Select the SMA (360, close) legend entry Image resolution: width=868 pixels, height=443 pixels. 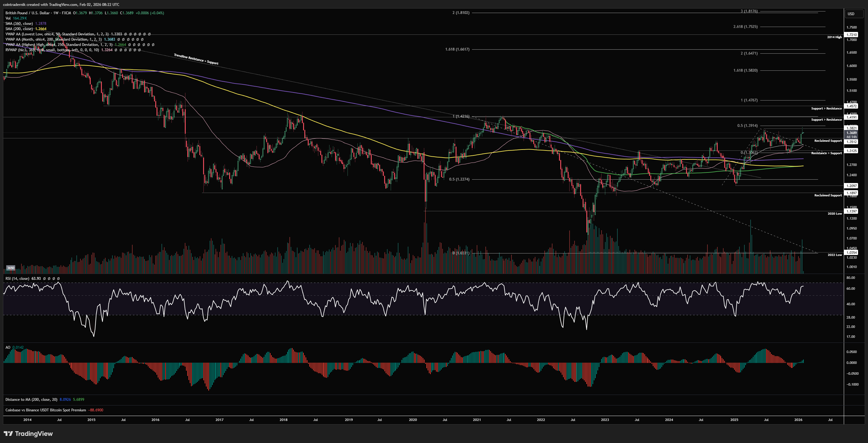click(19, 24)
